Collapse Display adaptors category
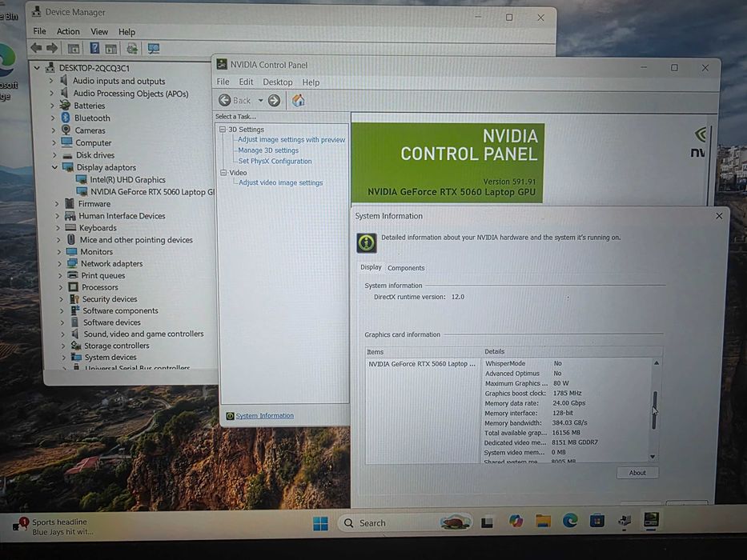The width and height of the screenshot is (747, 560). (54, 167)
